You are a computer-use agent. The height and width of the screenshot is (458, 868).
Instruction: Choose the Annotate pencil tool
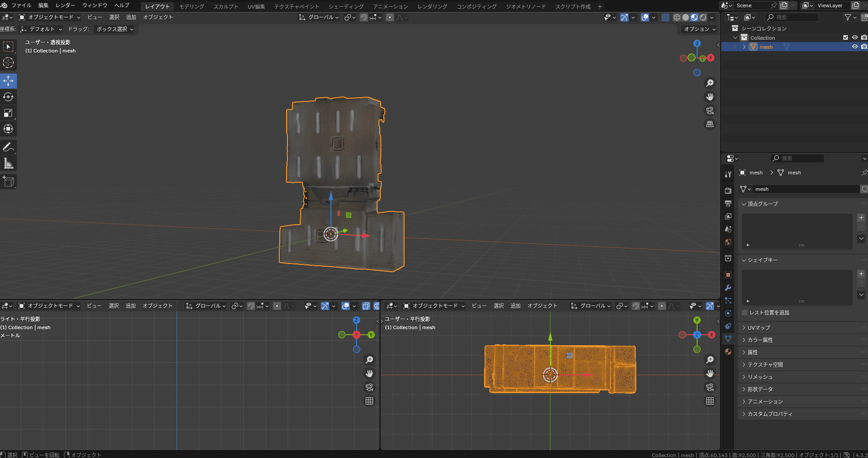pos(8,147)
